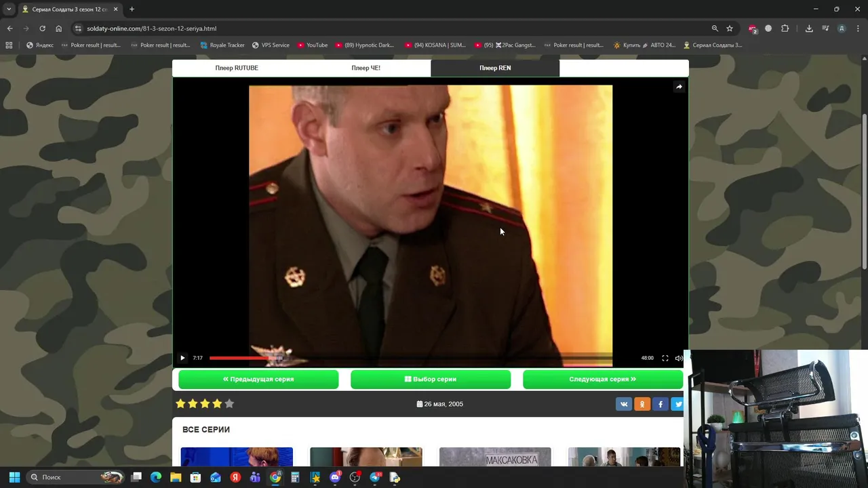Open the VPS Service bookmark
Viewport: 868px width, 488px height.
271,45
